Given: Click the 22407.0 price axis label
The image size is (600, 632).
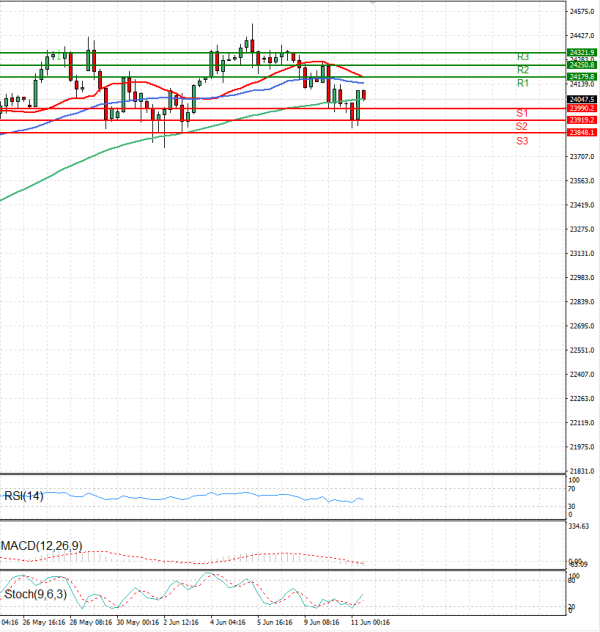Looking at the screenshot, I should pos(582,374).
